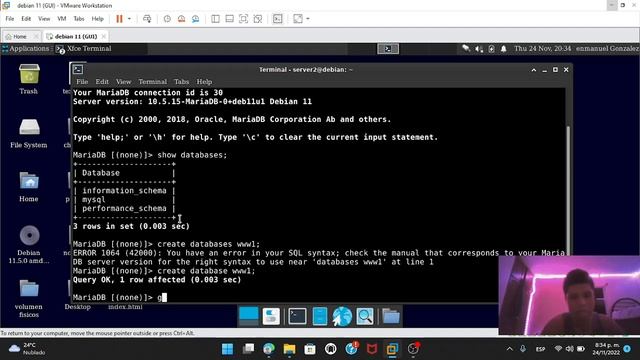Screen dimensions: 640x360
Task: Open File System desktop icon
Action: click(x=29, y=133)
